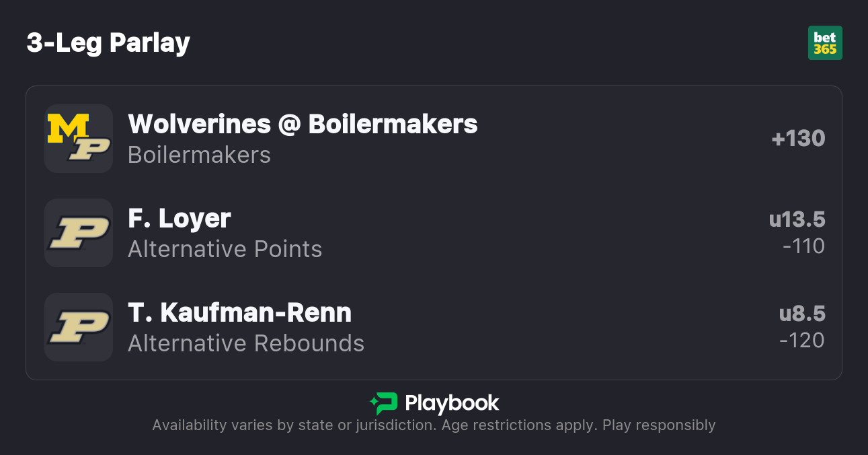Click the Purdue P in the Wolverines matchup tile
The height and width of the screenshot is (455, 868).
click(x=89, y=149)
